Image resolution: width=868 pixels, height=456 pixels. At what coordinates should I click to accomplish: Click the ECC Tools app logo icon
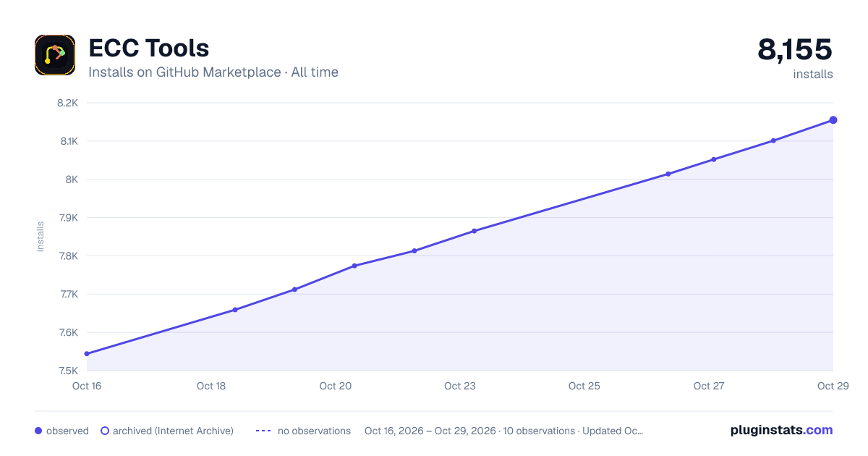pyautogui.click(x=55, y=55)
